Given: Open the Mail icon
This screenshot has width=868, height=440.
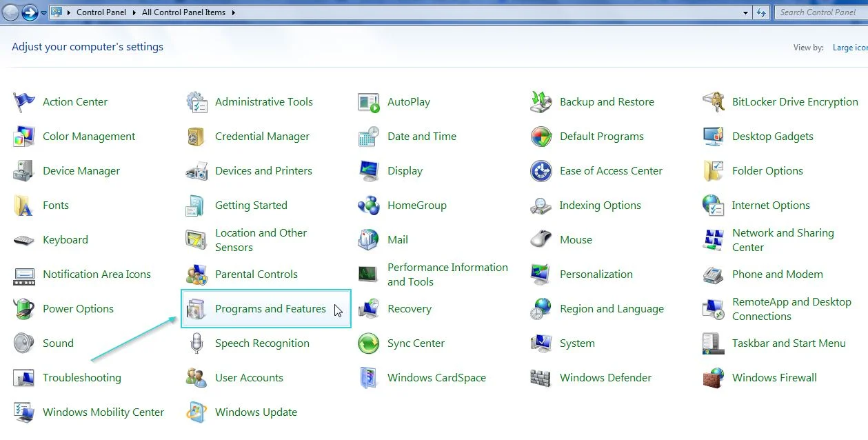Looking at the screenshot, I should click(369, 240).
